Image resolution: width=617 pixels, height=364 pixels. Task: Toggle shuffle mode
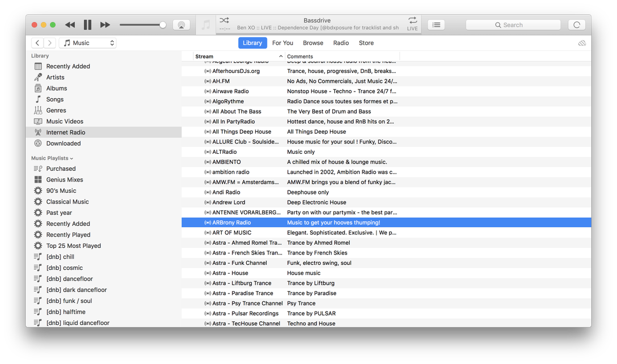click(224, 20)
